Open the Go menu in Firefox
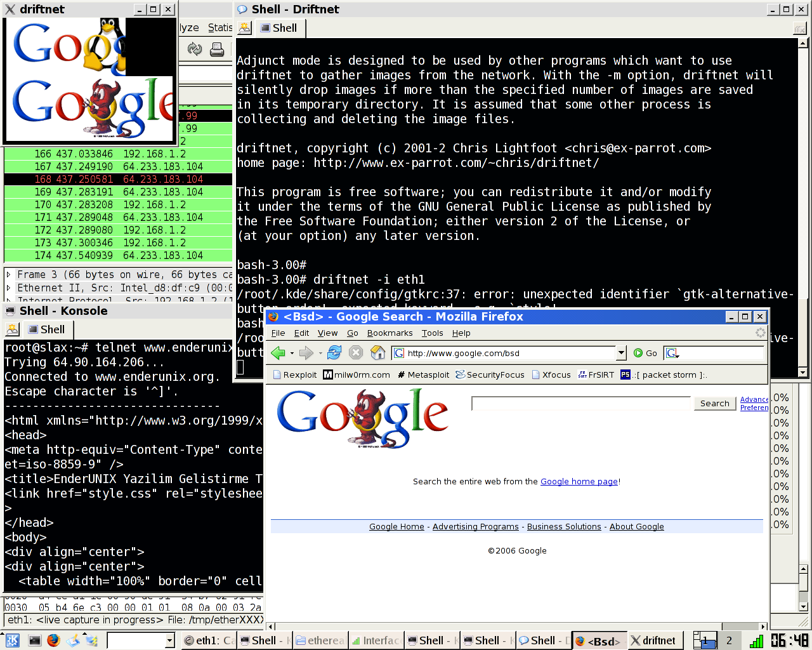The height and width of the screenshot is (650, 812). [x=353, y=333]
